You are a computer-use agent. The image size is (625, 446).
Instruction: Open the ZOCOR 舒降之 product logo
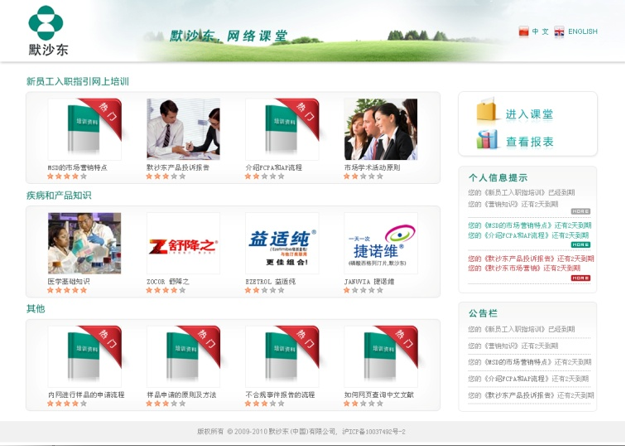point(183,243)
